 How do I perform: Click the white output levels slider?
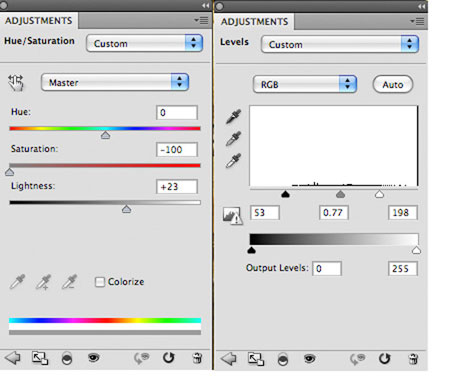[416, 250]
